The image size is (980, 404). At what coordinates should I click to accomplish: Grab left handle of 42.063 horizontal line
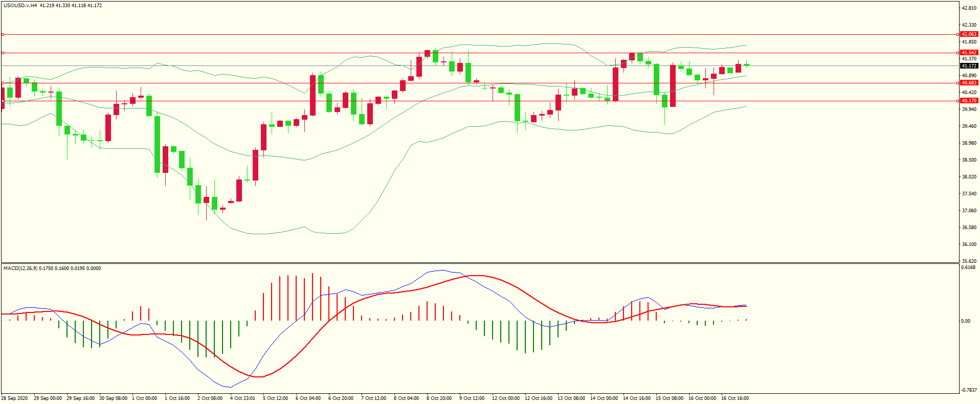[3, 34]
